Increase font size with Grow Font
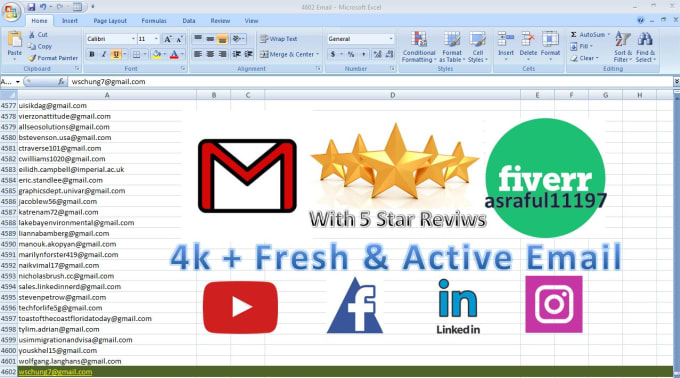The image size is (680, 378). tap(168, 39)
